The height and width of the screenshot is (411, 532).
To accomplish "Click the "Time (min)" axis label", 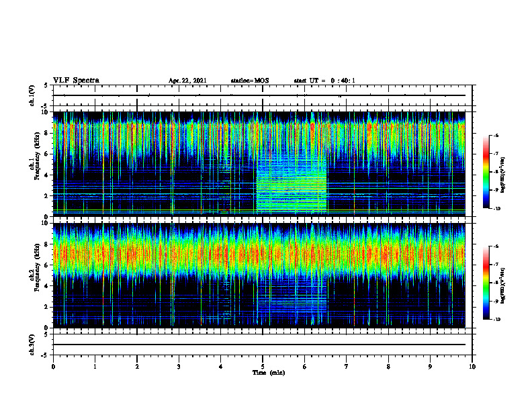I will click(269, 373).
